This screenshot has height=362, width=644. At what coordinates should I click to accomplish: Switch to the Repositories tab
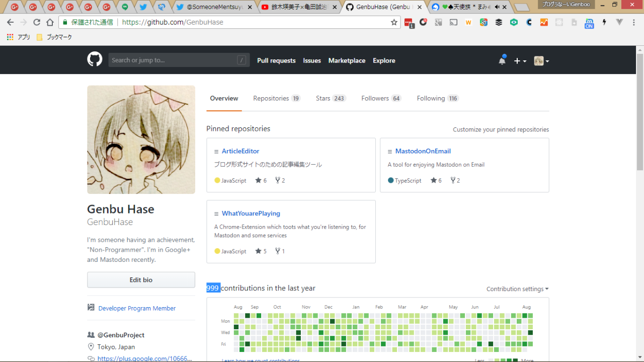(276, 98)
